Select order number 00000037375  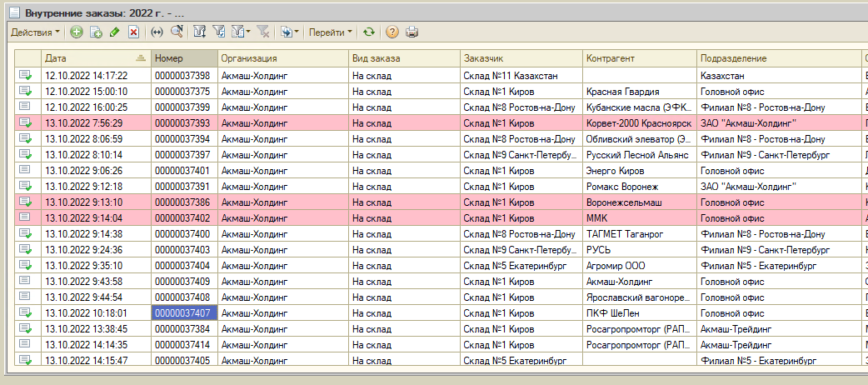pos(184,92)
